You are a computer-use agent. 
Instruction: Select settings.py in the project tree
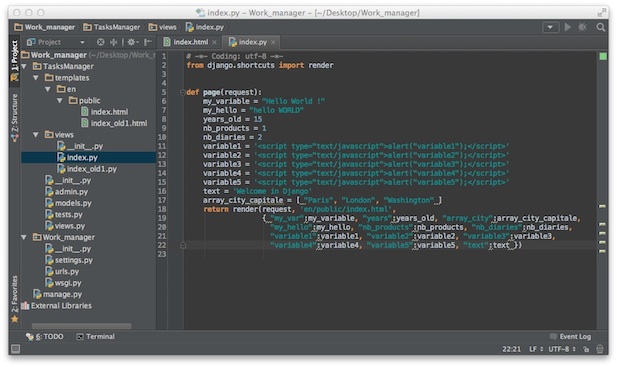click(69, 260)
